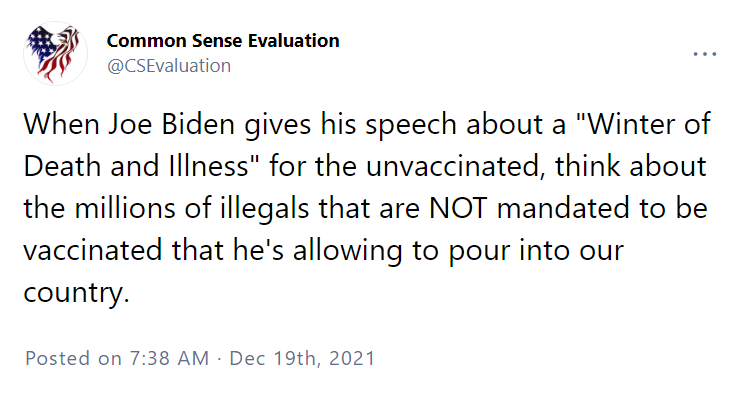Viewport: 733px width, 395px height.
Task: Click the word "speech" in the first line
Action: tap(411, 124)
